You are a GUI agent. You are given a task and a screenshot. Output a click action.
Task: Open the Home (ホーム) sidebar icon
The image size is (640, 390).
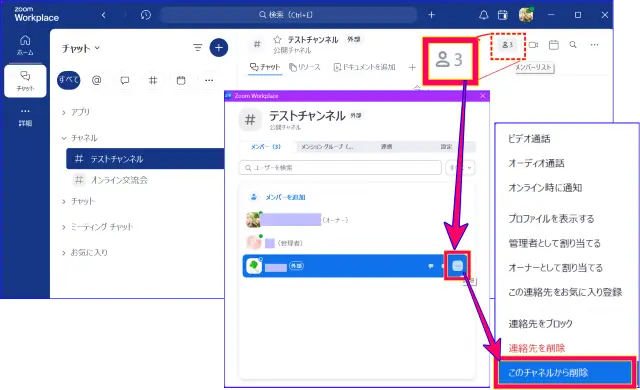(x=25, y=44)
